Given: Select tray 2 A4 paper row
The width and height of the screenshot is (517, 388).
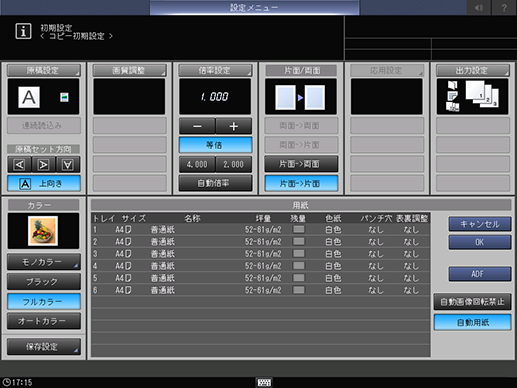Looking at the screenshot, I should 261,241.
